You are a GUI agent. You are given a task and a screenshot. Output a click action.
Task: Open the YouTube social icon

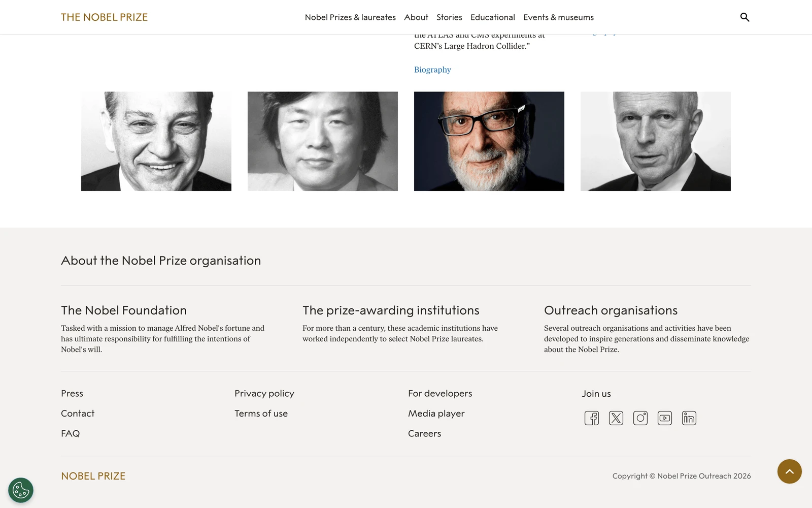pos(665,418)
